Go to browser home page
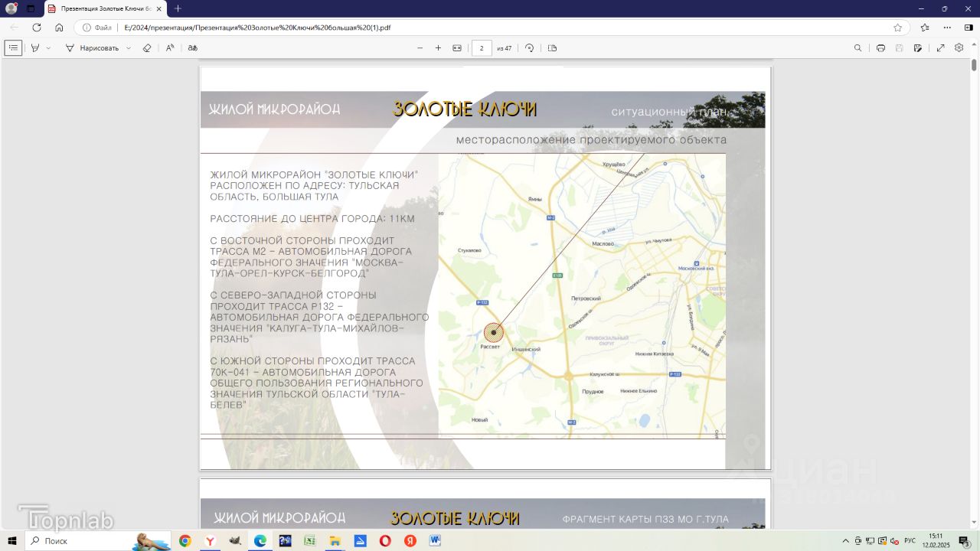The image size is (980, 551). click(x=59, y=28)
